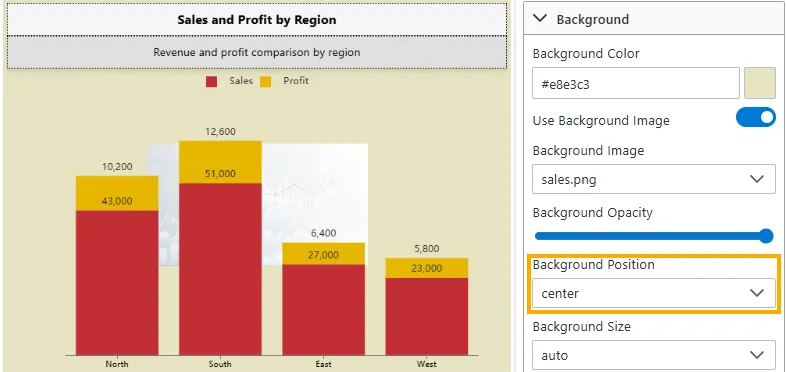Click the South Profit segment labeled 51,000
The image size is (786, 372).
point(220,162)
